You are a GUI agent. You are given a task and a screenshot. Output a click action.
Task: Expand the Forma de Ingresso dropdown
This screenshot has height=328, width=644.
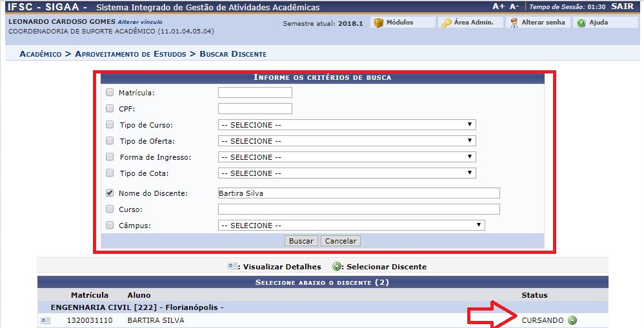point(347,157)
